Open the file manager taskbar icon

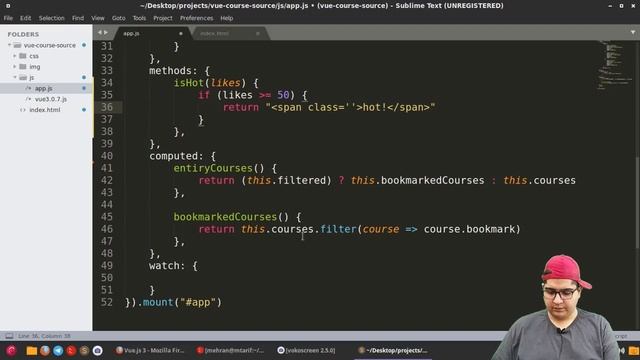pyautogui.click(x=31, y=350)
